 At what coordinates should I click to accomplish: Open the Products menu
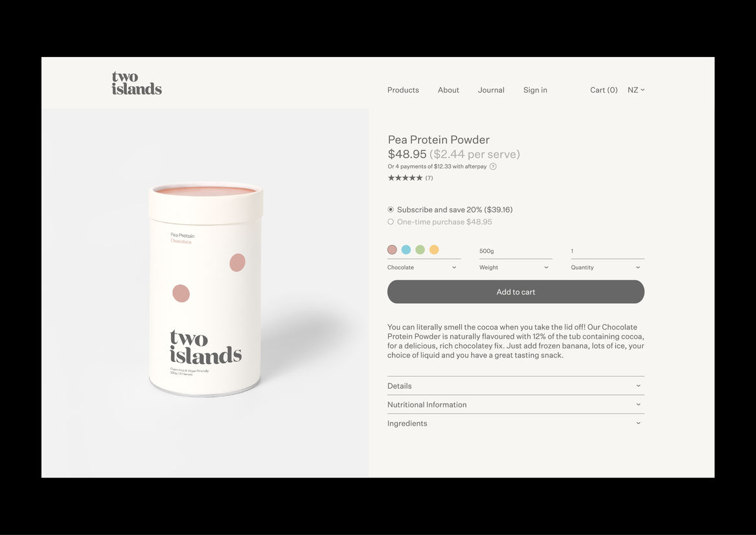pos(403,90)
